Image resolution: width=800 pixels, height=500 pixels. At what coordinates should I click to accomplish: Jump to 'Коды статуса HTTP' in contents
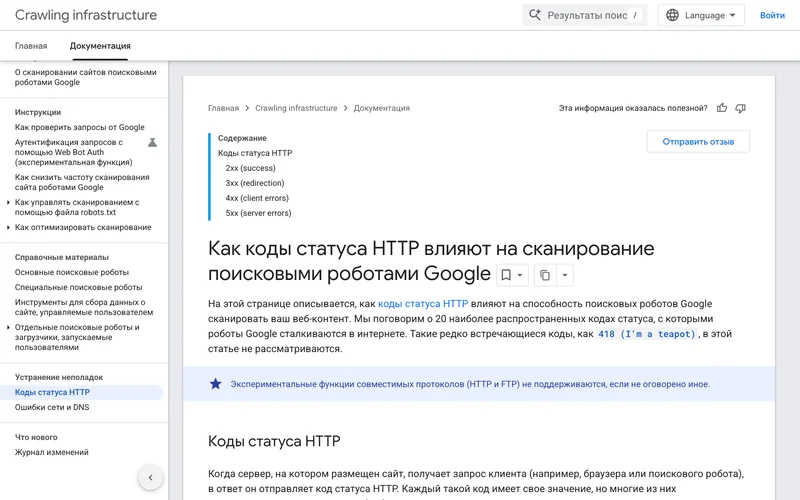click(x=255, y=153)
